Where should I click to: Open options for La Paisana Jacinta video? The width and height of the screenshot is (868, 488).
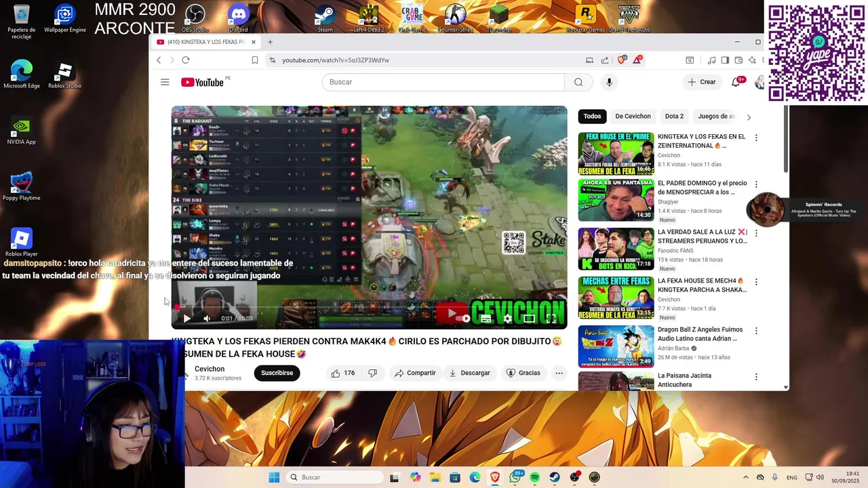(x=756, y=377)
